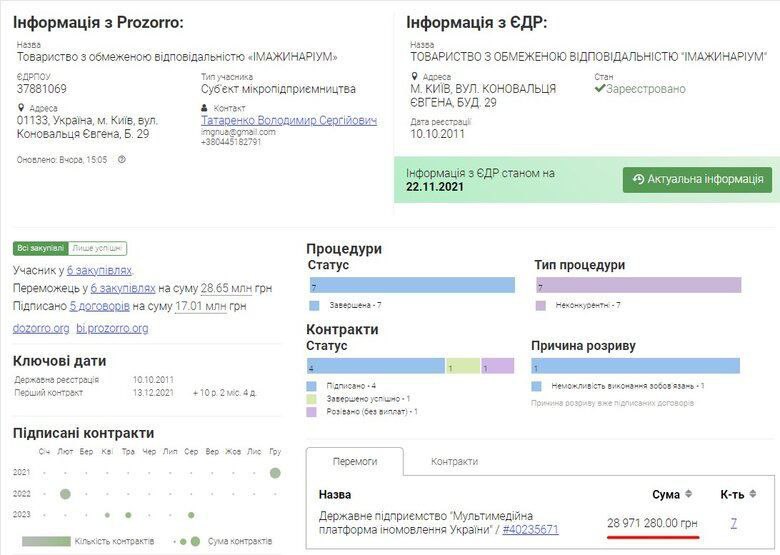Click the help icon next to update time
The image size is (780, 555).
pos(122,159)
